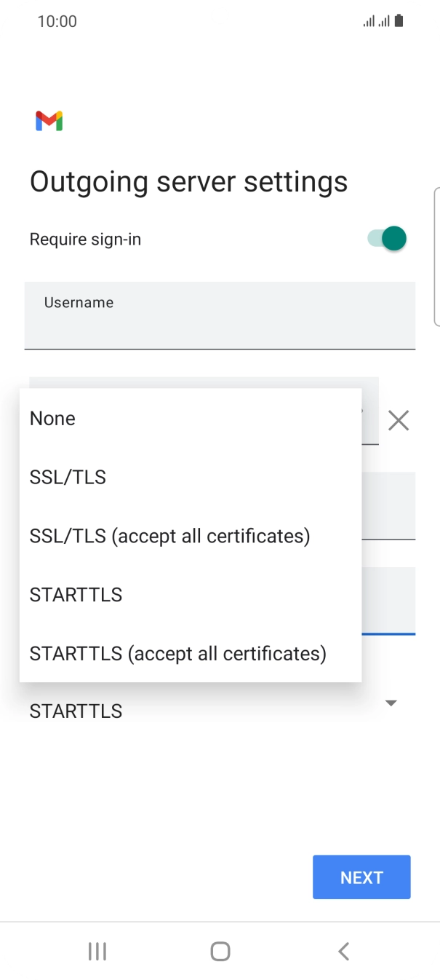Viewport: 440px width, 980px height.
Task: Select None as the security type
Action: tap(52, 418)
